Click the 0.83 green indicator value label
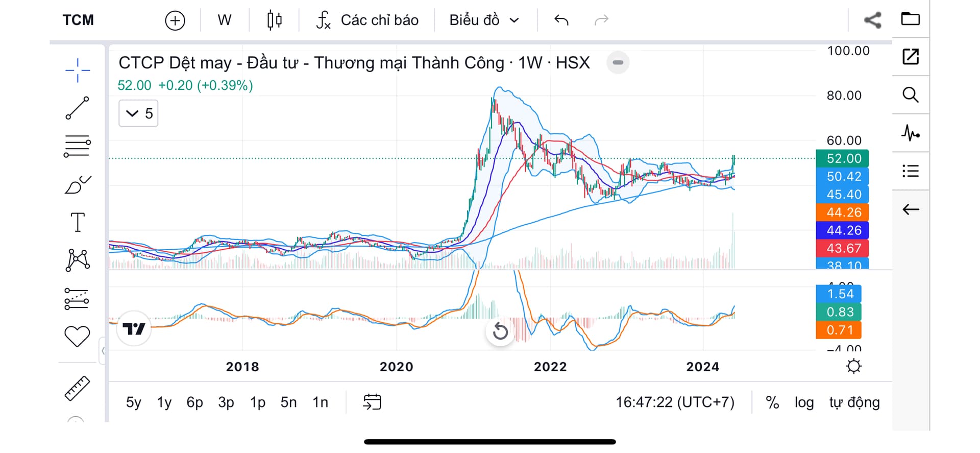Screen dimensions: 980x453 (839, 312)
